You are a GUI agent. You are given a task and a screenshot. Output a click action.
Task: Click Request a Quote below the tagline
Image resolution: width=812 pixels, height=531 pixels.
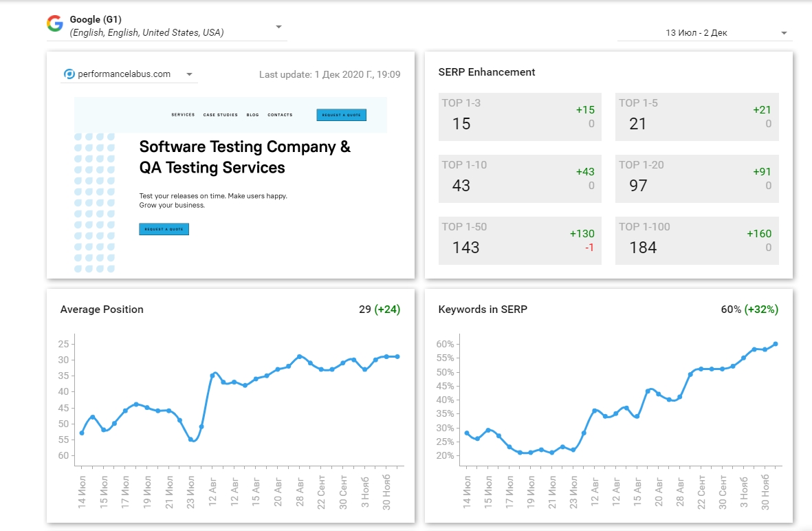tap(164, 229)
